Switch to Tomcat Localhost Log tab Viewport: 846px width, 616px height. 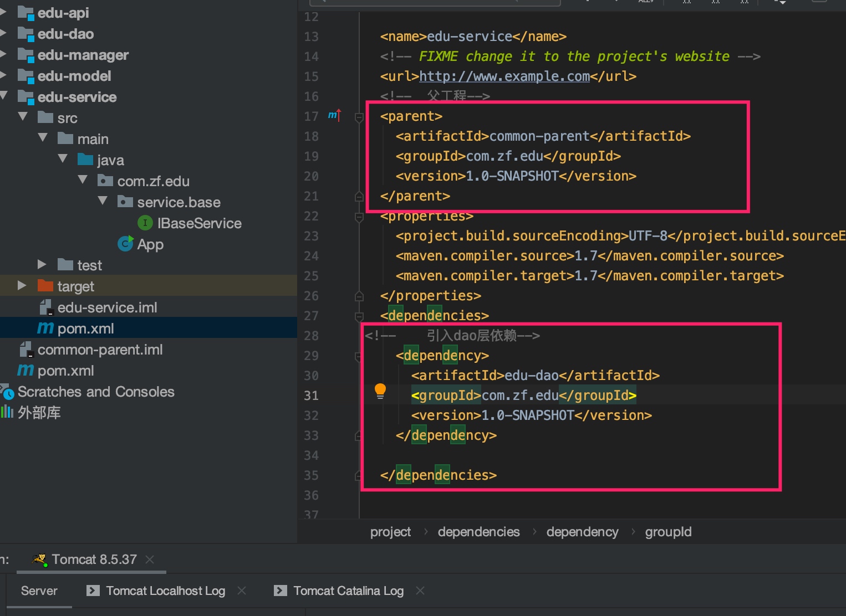pyautogui.click(x=165, y=591)
